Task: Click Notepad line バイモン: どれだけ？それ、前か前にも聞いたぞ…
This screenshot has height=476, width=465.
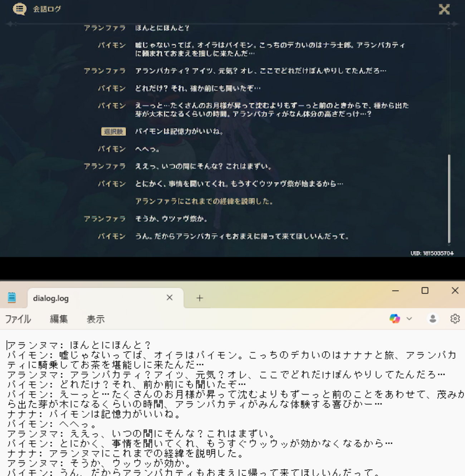Action: tap(127, 385)
